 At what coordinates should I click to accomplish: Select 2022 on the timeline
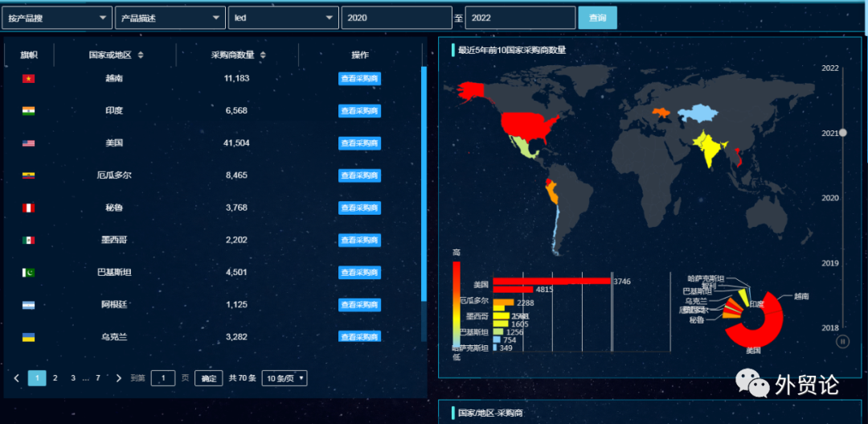point(829,68)
